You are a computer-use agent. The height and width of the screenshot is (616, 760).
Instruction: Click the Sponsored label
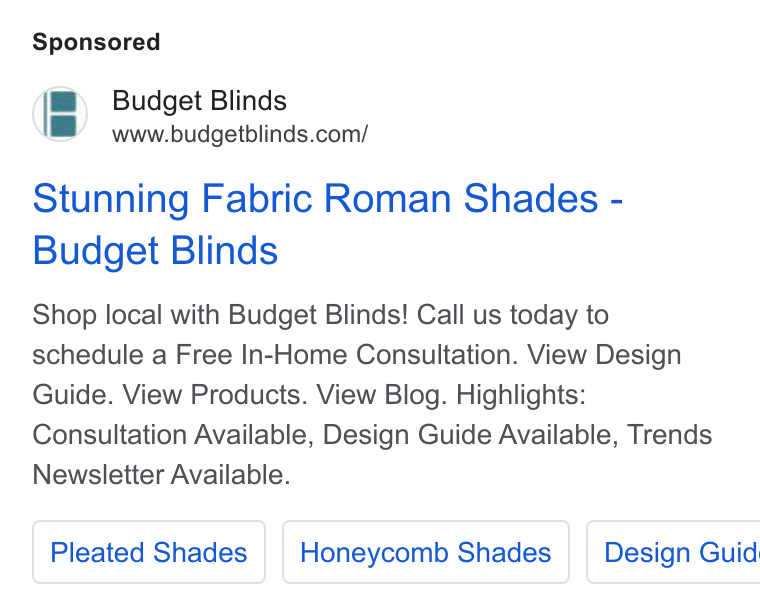[x=96, y=42]
